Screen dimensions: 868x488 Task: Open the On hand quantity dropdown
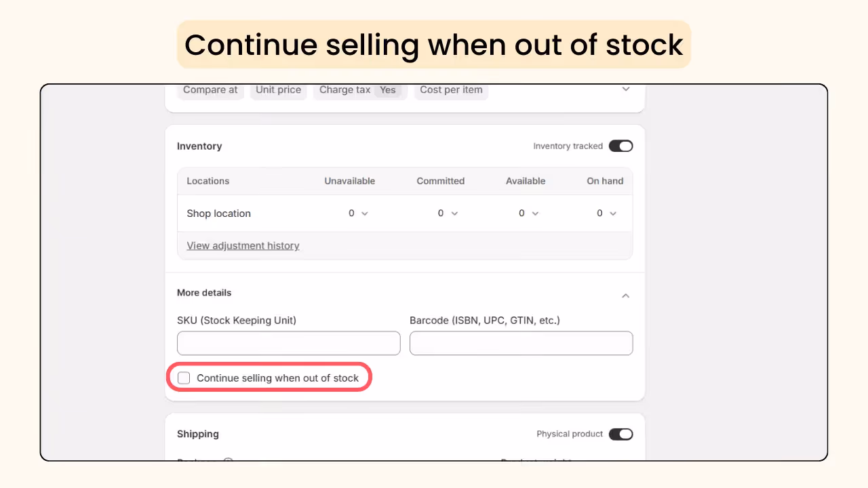point(614,213)
